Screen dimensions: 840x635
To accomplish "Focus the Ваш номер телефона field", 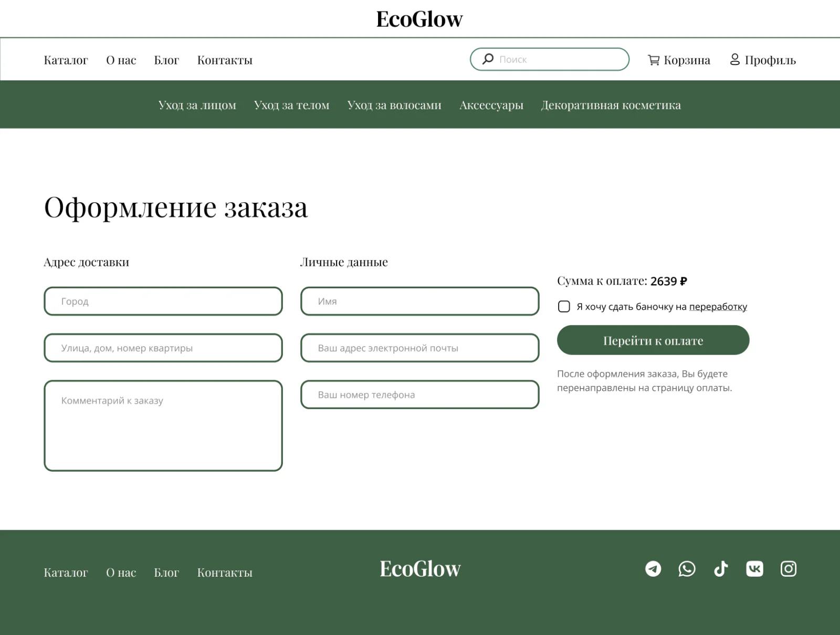I will [420, 394].
